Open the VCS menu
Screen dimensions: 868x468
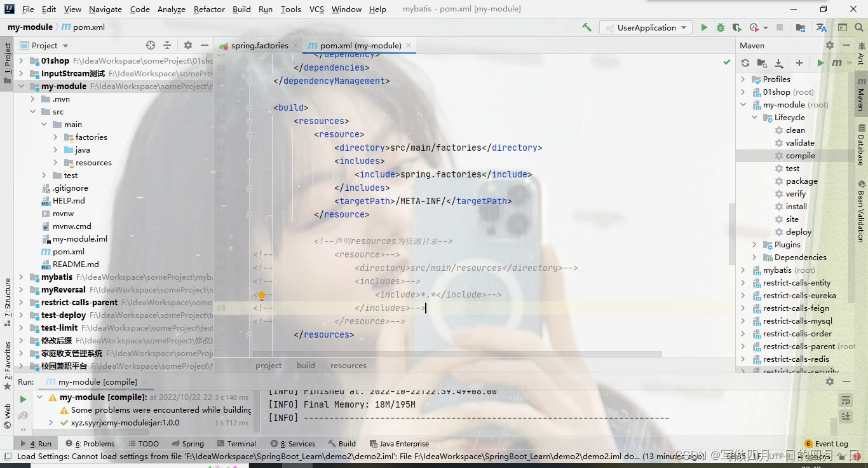tap(316, 9)
